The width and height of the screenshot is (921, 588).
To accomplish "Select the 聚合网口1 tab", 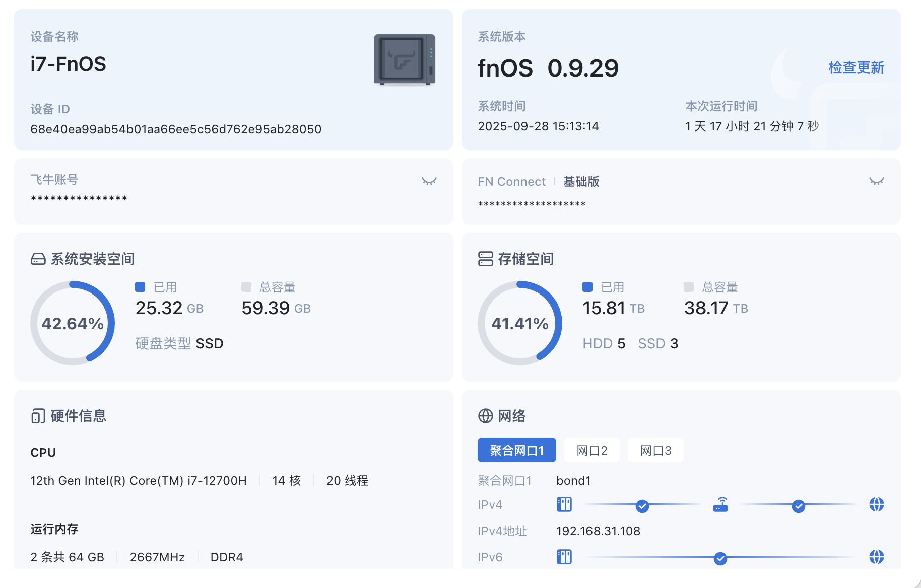I will tap(516, 450).
